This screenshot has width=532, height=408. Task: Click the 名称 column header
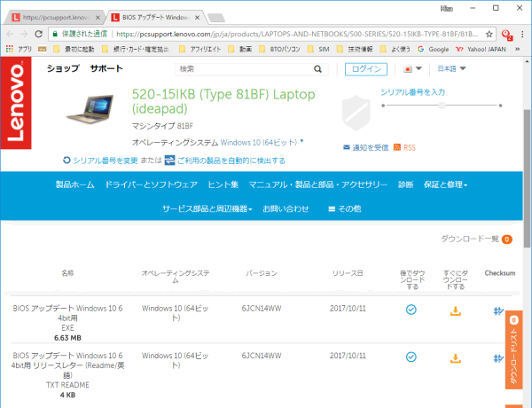coord(67,273)
